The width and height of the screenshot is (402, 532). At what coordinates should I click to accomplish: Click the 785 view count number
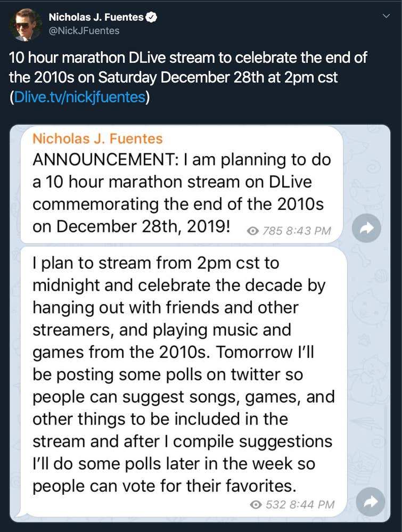(272, 231)
